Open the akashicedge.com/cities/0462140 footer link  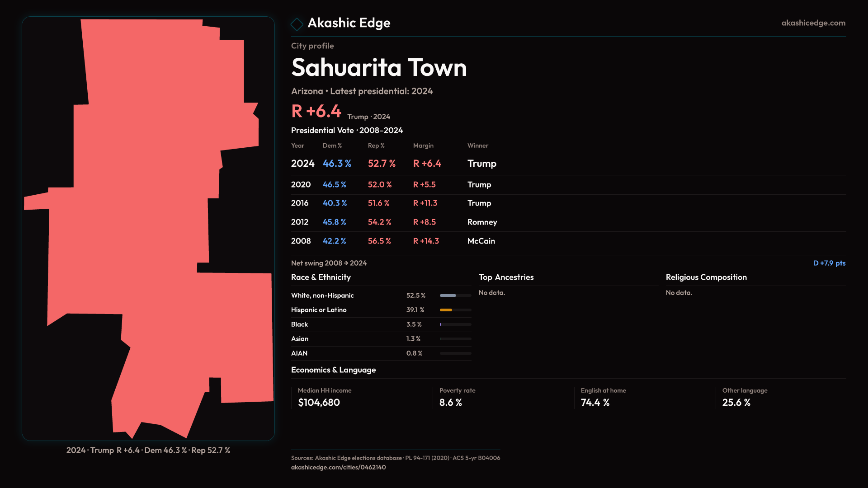(338, 467)
